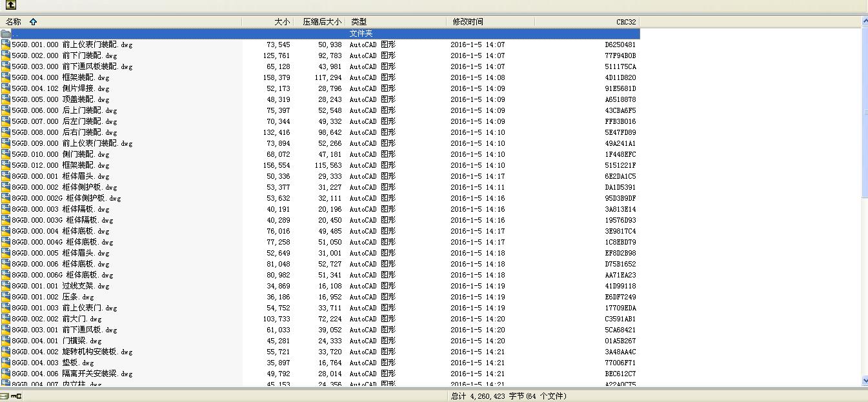
Task: Click the file icon beside 5GGD.005.000 顶盖装配
Action: (x=6, y=99)
